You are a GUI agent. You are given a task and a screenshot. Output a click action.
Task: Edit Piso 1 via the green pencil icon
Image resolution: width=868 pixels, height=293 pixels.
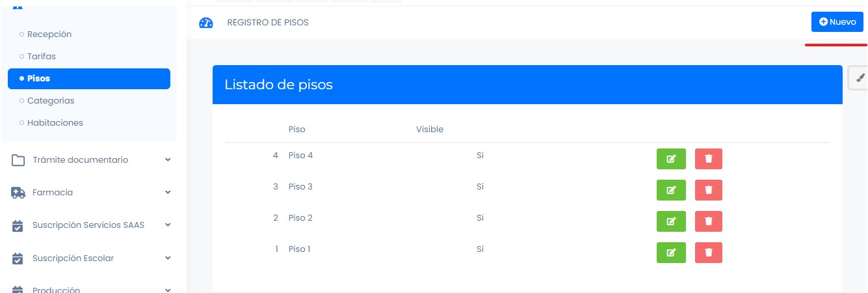[x=671, y=253]
